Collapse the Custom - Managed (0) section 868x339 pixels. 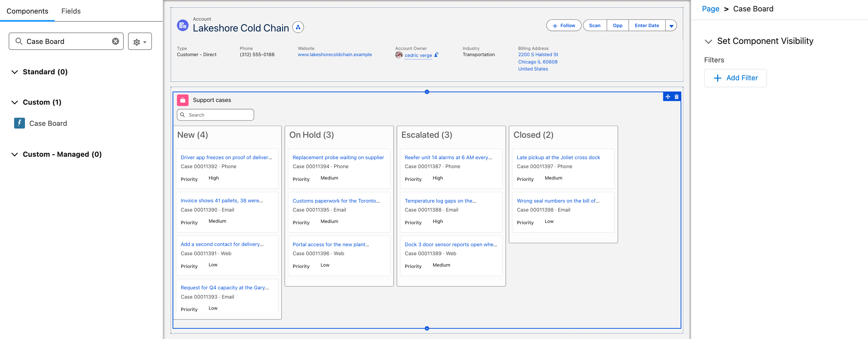(x=14, y=154)
